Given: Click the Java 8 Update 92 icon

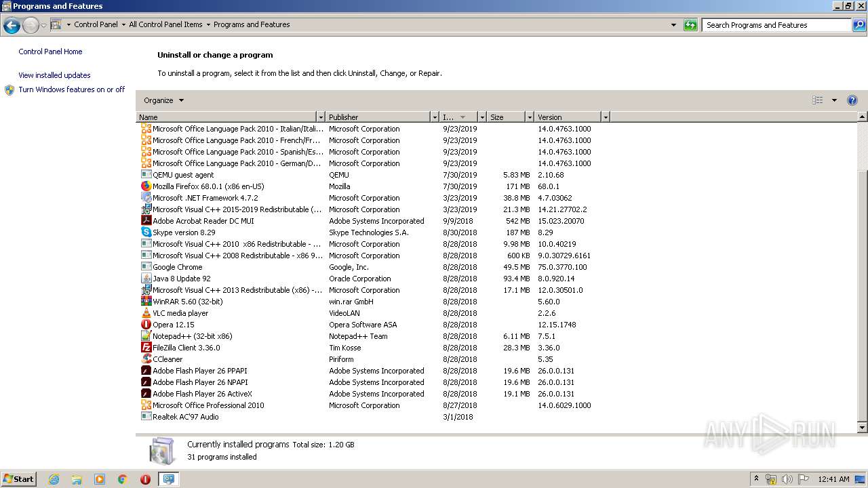Looking at the screenshot, I should pyautogui.click(x=146, y=279).
